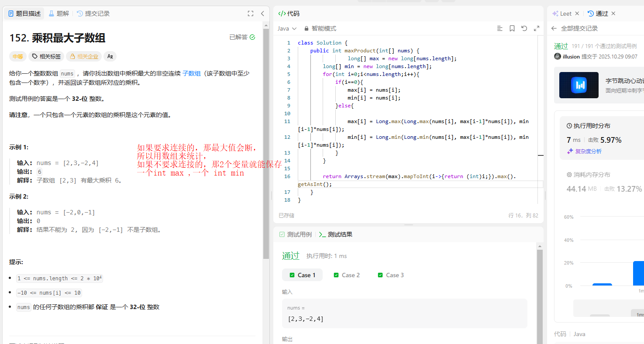This screenshot has height=344, width=644.
Task: Toggle the 智能模式 lock setting
Action: coord(320,28)
